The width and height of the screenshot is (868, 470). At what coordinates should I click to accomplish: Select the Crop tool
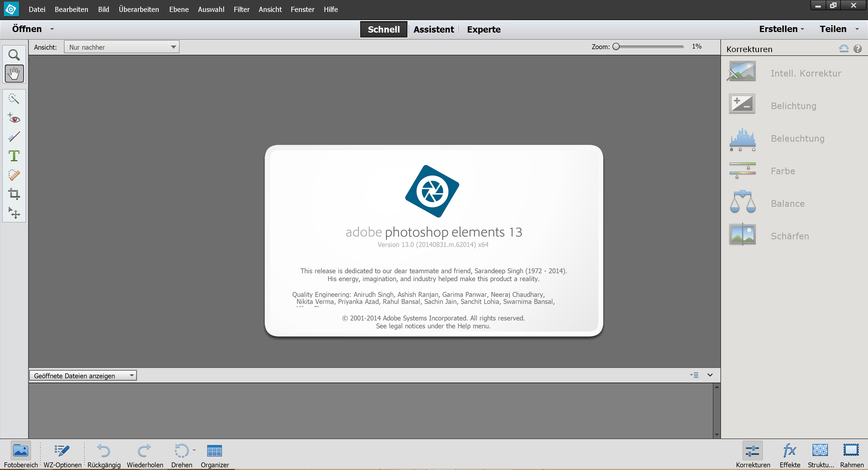tap(14, 194)
